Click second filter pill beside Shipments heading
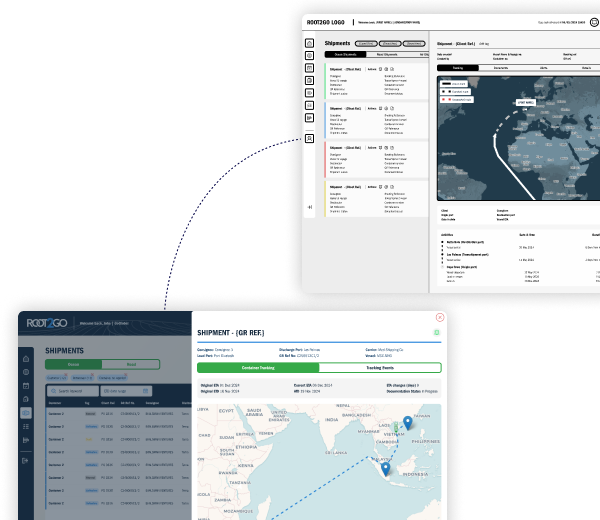The height and width of the screenshot is (520, 600). click(x=390, y=44)
